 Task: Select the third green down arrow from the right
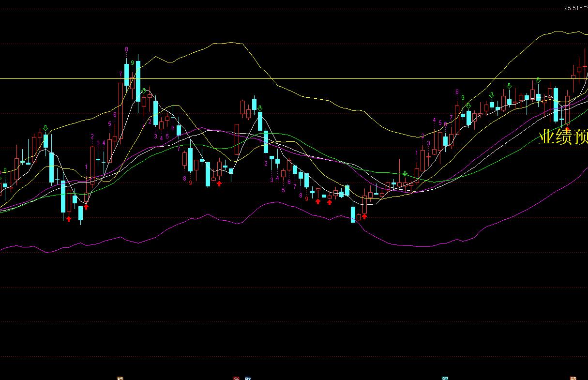coord(492,95)
